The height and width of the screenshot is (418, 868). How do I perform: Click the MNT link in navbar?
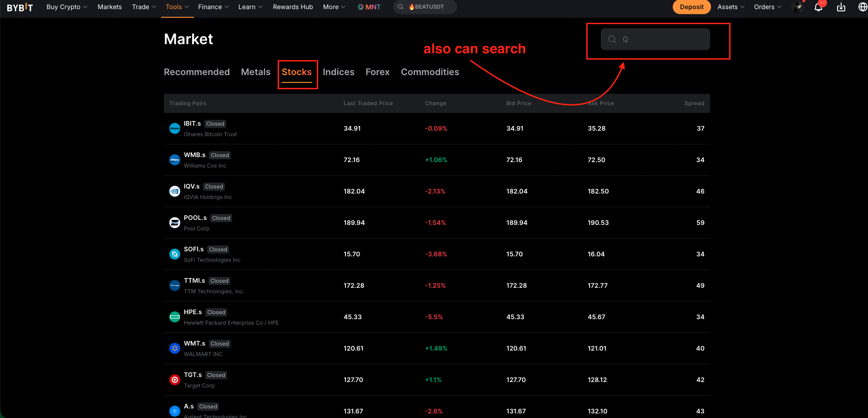pyautogui.click(x=369, y=7)
